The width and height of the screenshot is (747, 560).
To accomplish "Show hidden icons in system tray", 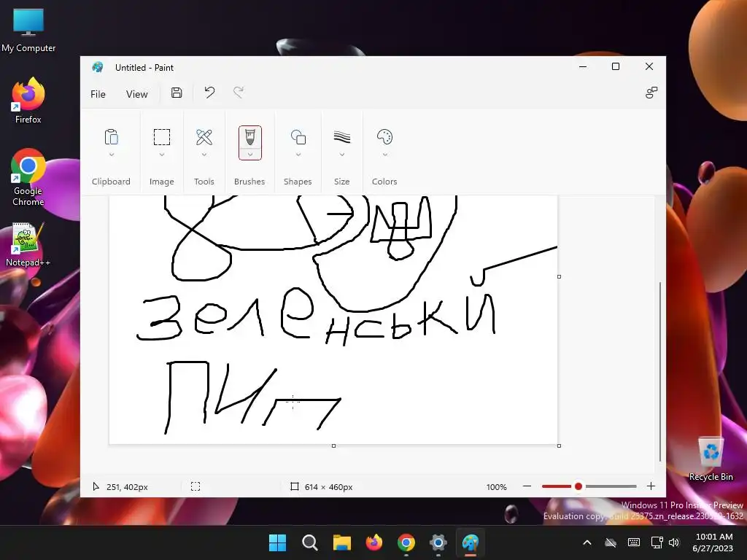I will (587, 542).
